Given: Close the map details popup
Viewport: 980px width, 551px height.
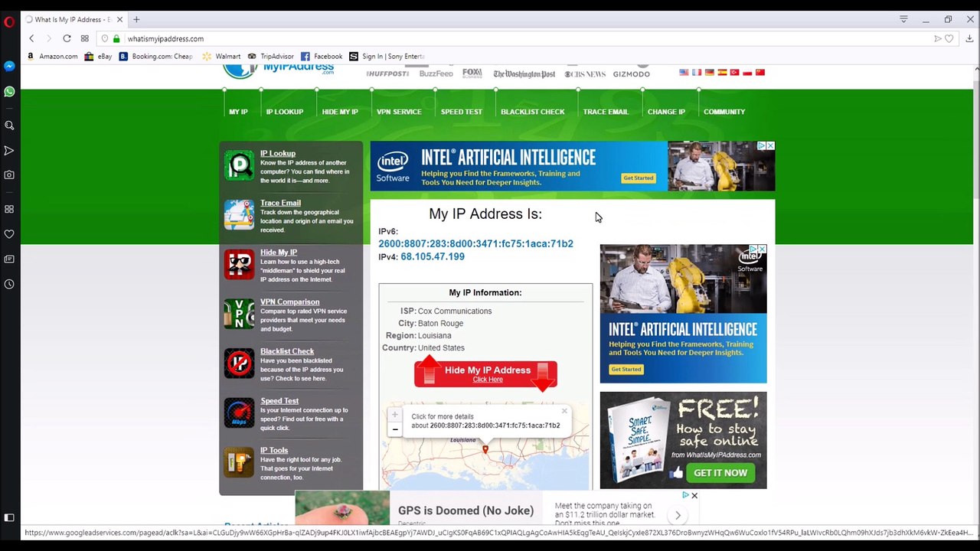Looking at the screenshot, I should pos(564,412).
